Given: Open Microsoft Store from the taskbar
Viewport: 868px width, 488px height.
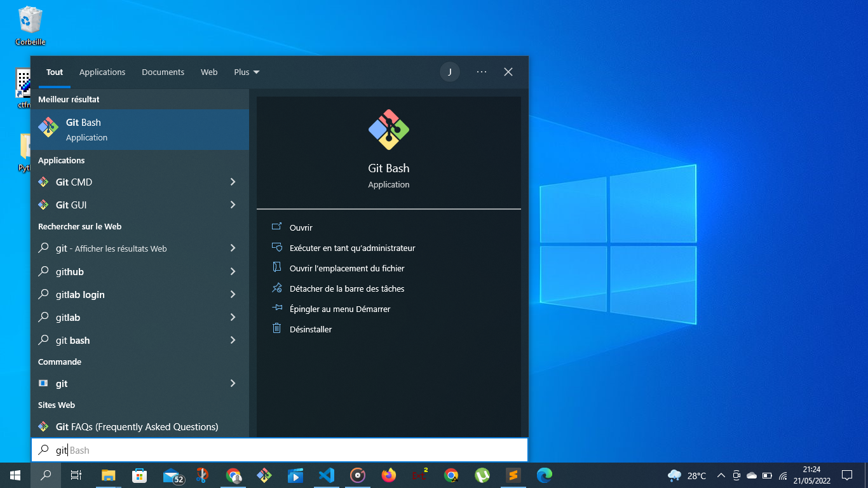Looking at the screenshot, I should tap(139, 475).
